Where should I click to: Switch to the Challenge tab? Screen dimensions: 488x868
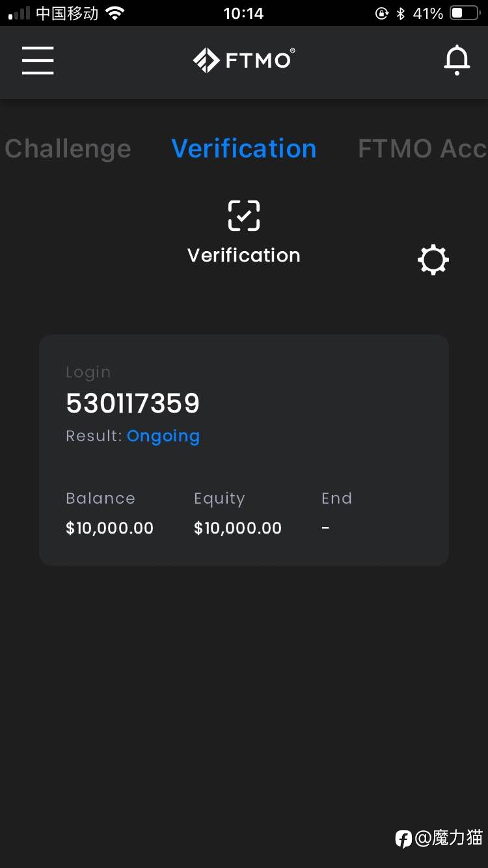pyautogui.click(x=68, y=148)
